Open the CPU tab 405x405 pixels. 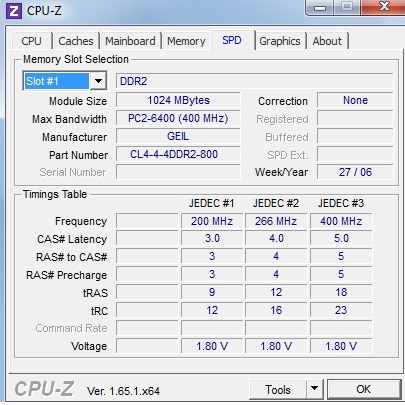click(31, 41)
